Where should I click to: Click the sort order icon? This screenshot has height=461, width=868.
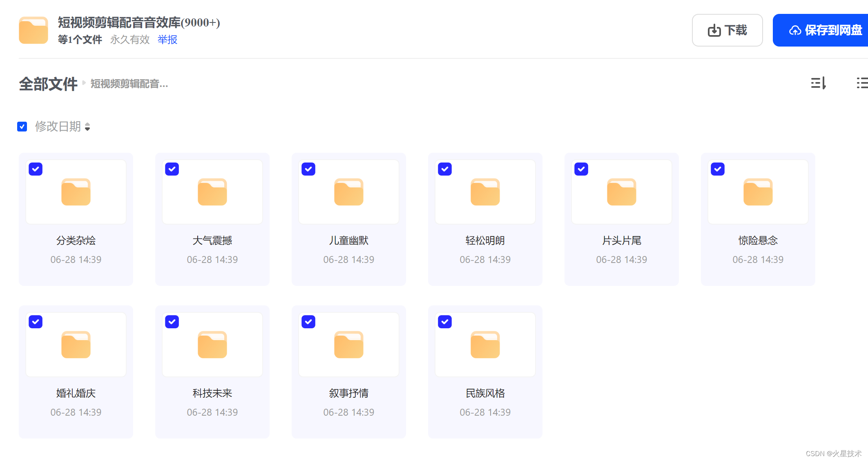[819, 83]
